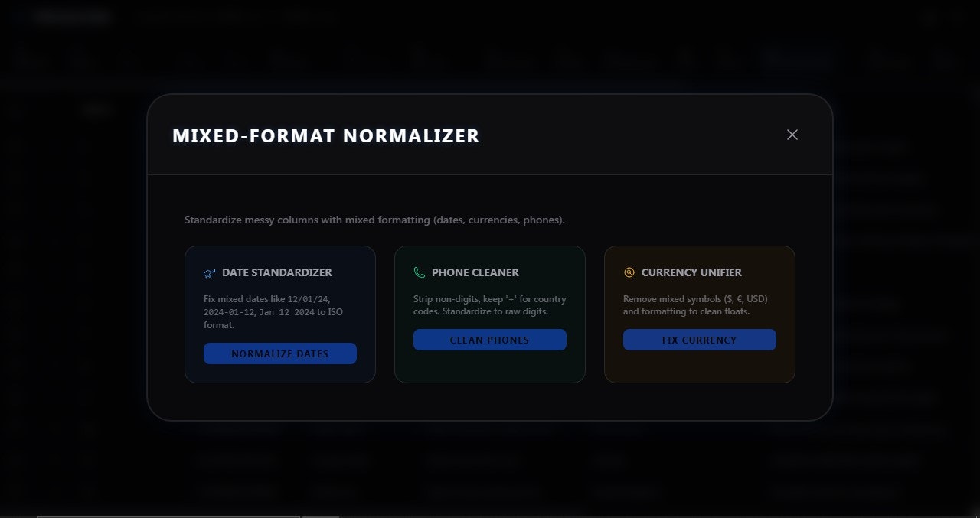
Task: Click the 'Jan 12 2024' example snippet
Action: [x=287, y=312]
